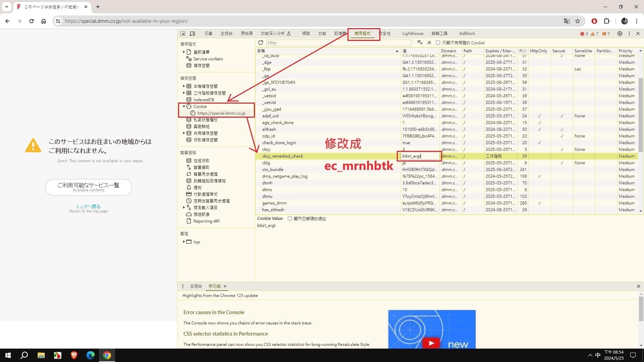Click the 名稱 column sort arrow

397,51
